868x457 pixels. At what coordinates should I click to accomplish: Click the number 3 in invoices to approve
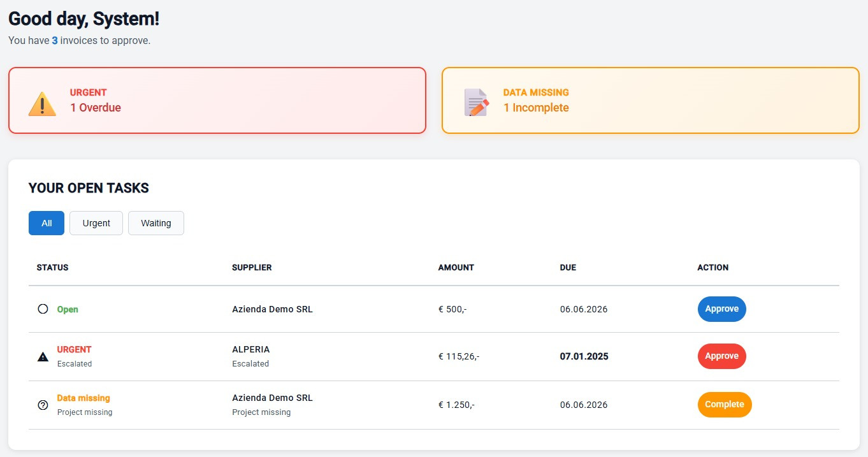[55, 41]
